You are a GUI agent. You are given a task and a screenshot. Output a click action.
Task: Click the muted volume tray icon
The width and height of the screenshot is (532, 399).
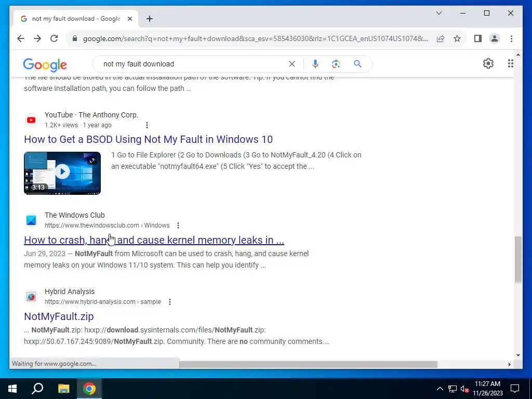pyautogui.click(x=464, y=389)
